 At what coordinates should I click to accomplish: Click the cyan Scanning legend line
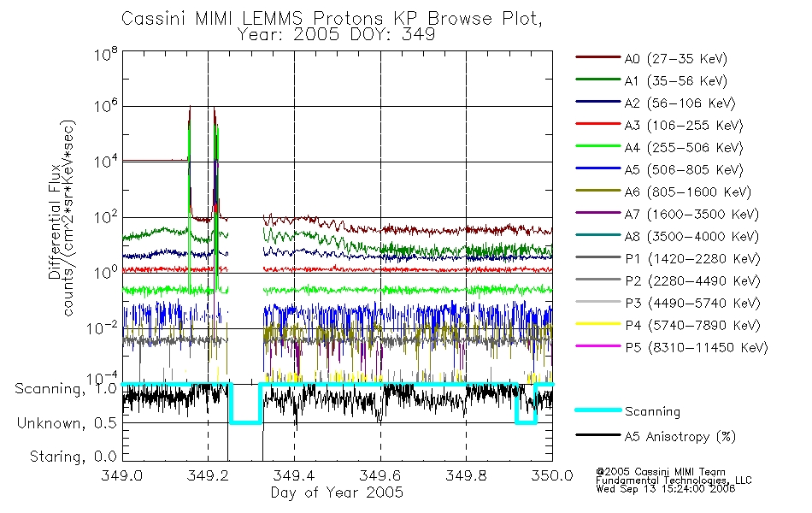point(597,410)
